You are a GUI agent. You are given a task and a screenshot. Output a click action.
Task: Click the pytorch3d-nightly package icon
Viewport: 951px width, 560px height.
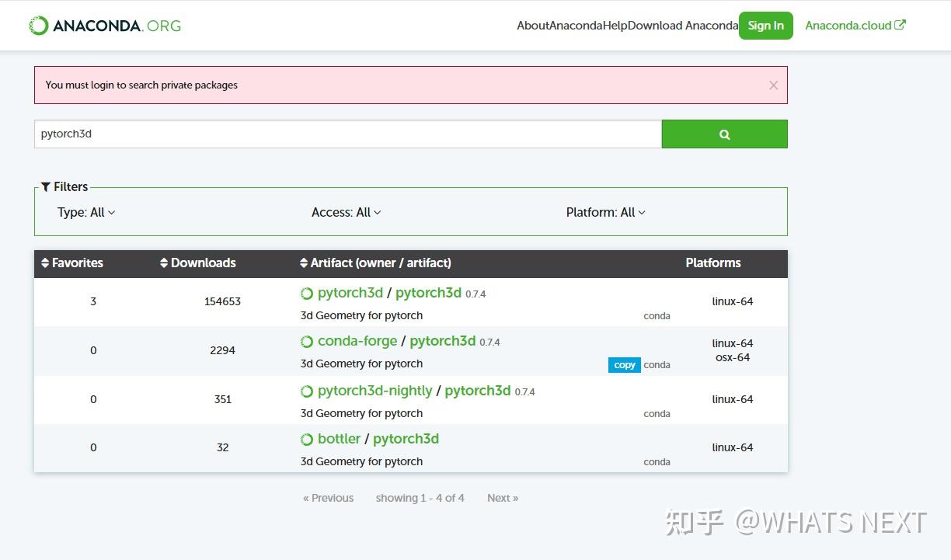coord(307,391)
